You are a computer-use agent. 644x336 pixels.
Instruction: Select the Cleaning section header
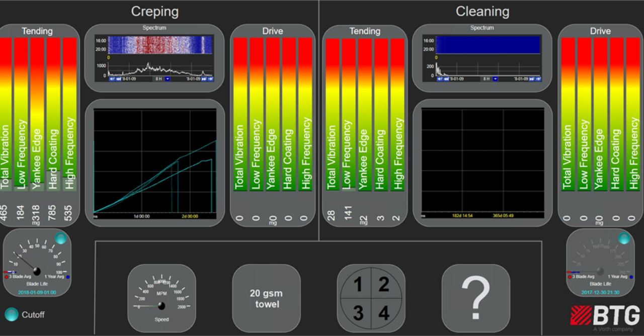coord(482,12)
